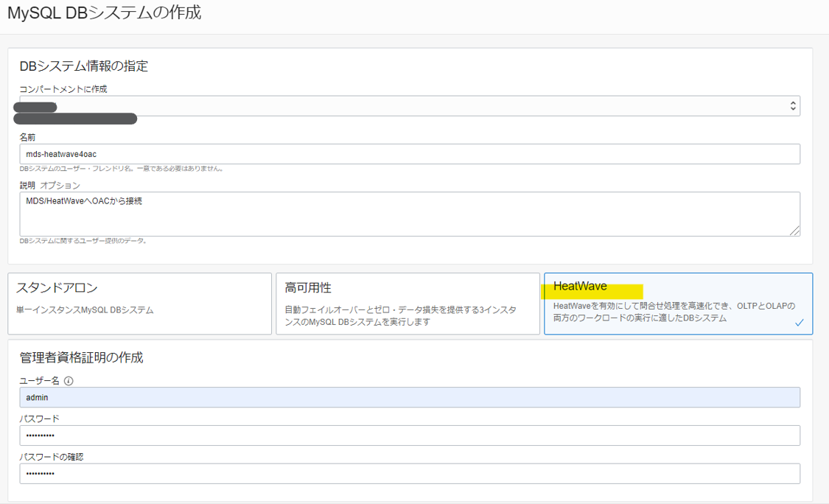Select the HeatWave option card
Image resolution: width=829 pixels, height=504 pixels.
click(679, 304)
